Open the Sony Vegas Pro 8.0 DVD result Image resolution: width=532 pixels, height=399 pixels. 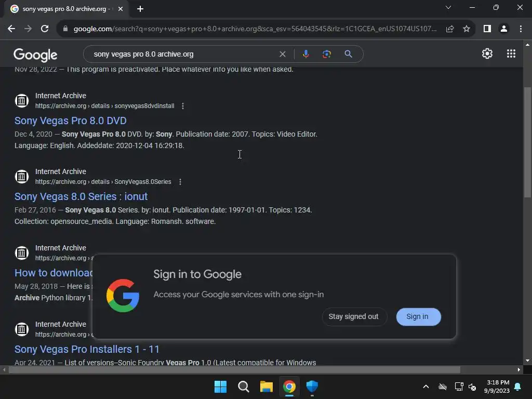pos(71,121)
